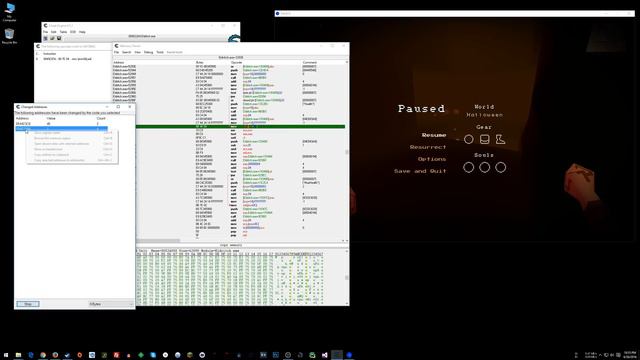Select the instruction row in the opcode list window
The image size is (640, 360).
67,59
